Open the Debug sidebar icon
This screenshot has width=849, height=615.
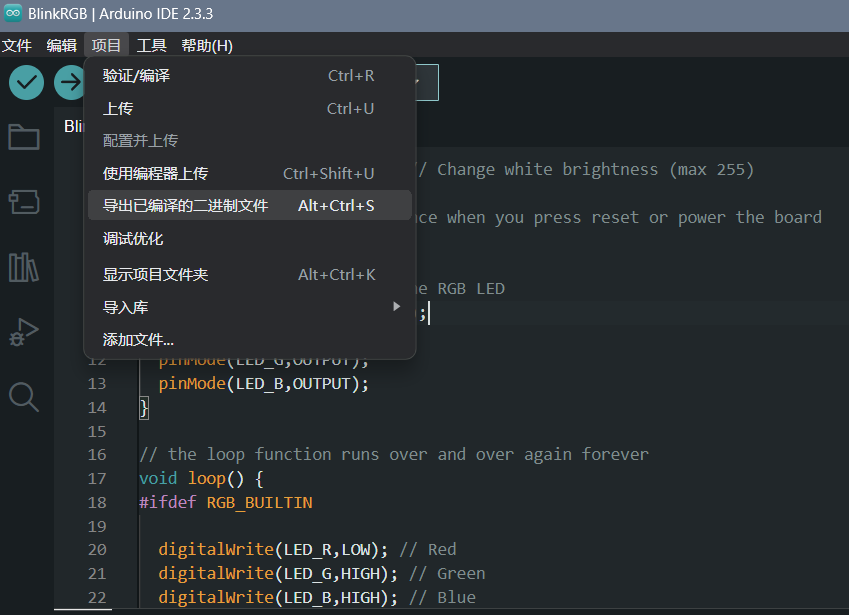[24, 332]
